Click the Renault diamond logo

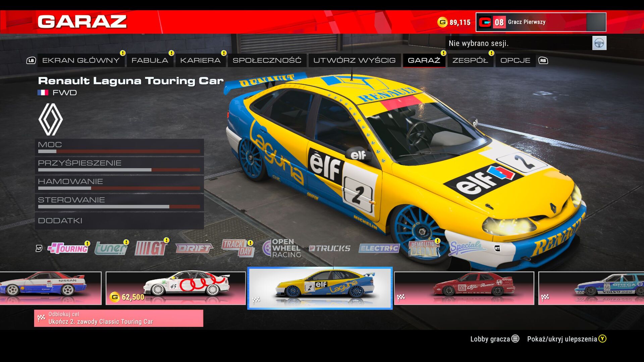(50, 119)
